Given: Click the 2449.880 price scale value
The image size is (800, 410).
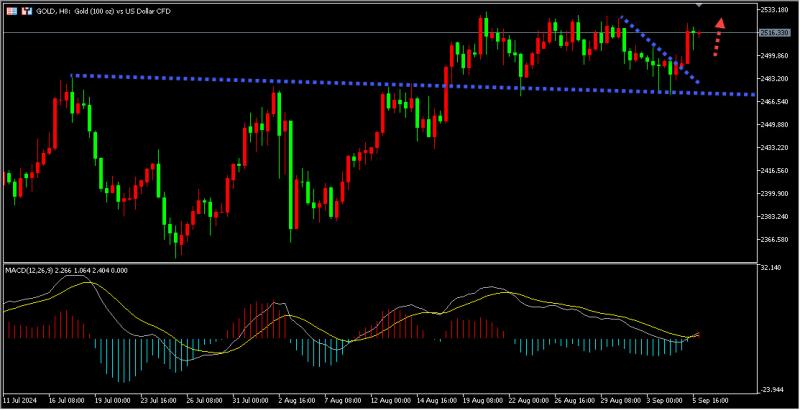Looking at the screenshot, I should 774,124.
